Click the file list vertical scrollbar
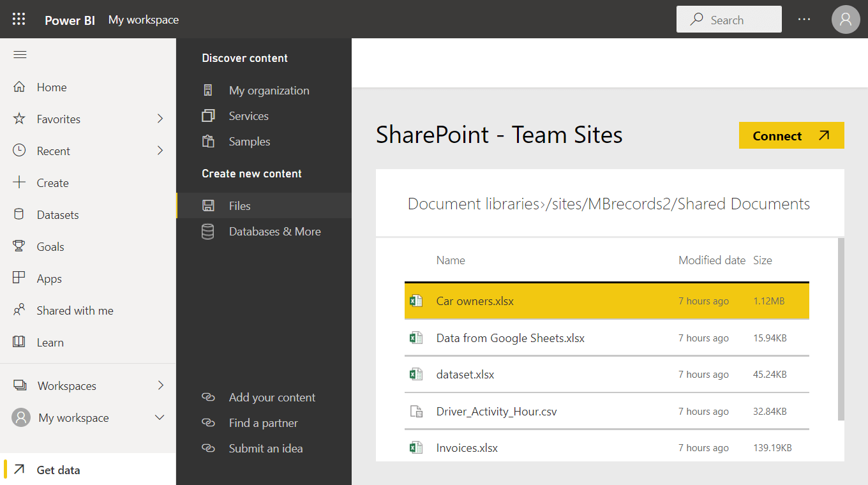Viewport: 868px width, 485px height. tap(841, 329)
